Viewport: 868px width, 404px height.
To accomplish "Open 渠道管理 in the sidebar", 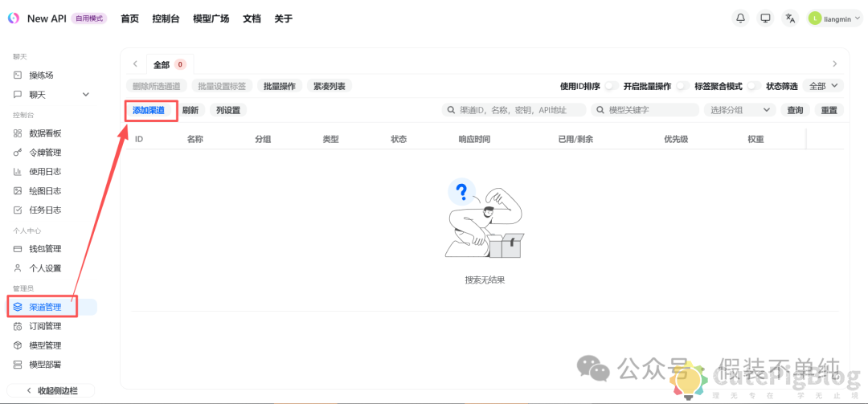I will (52, 307).
